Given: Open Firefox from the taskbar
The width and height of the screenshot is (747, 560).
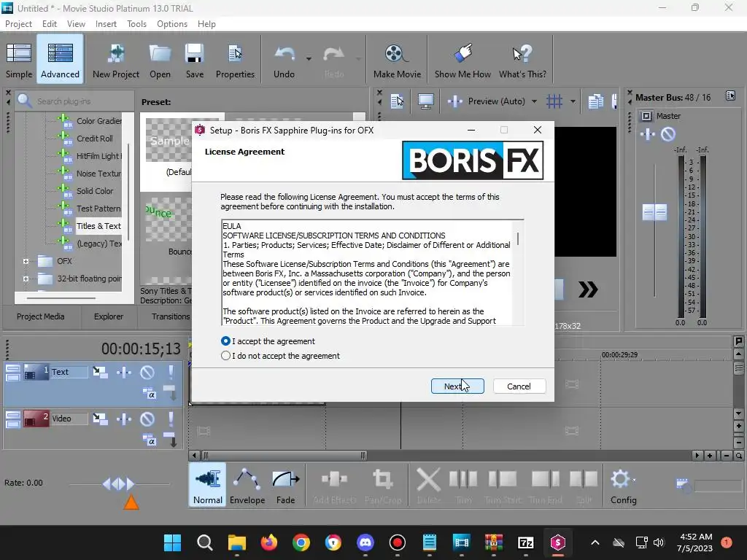Looking at the screenshot, I should [x=269, y=542].
